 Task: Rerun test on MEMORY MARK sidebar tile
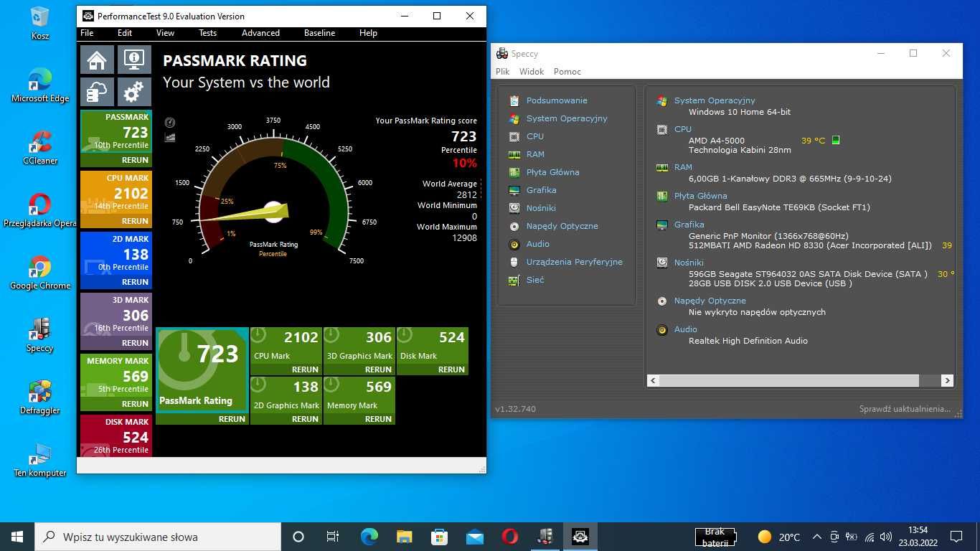pos(135,404)
